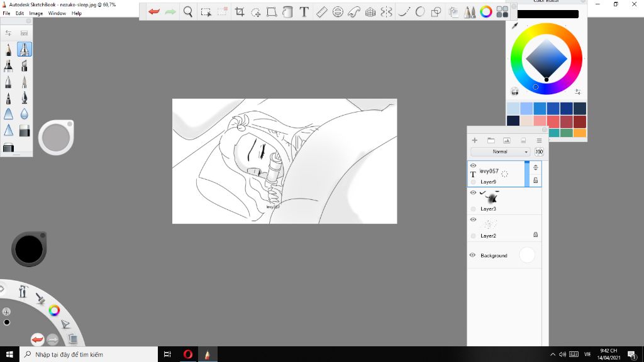Viewport: 644px width, 362px height.
Task: Open the Edit menu
Action: point(19,13)
